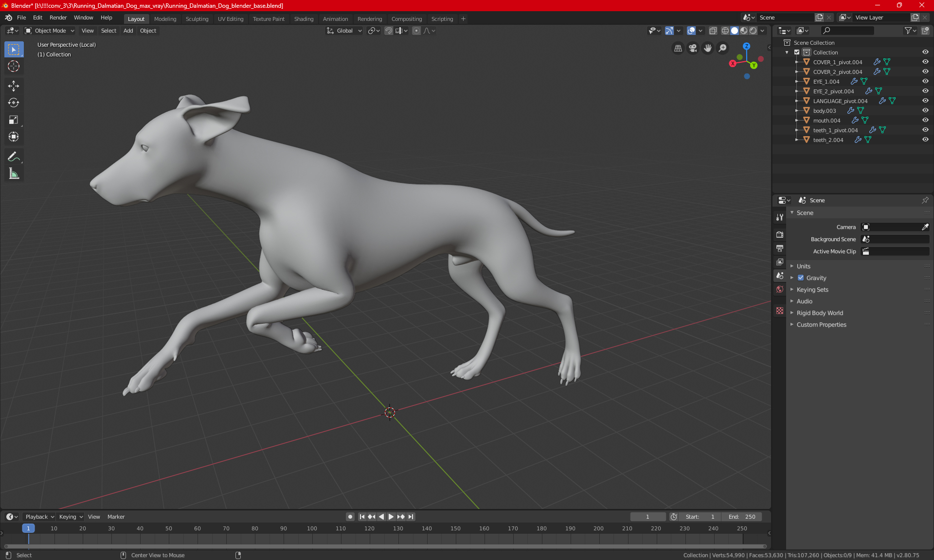Hide teeth_2.004 in viewport
Screen dimensions: 934x560
pos(925,140)
